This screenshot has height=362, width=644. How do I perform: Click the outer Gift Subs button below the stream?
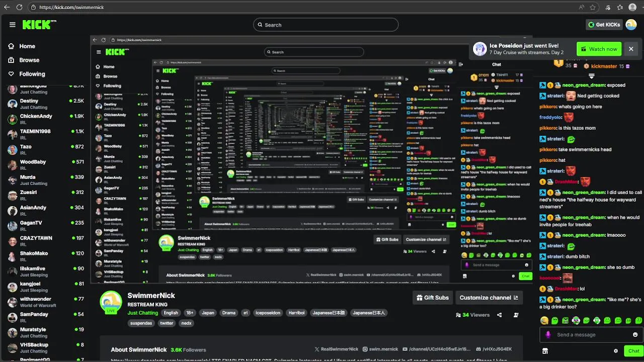433,298
